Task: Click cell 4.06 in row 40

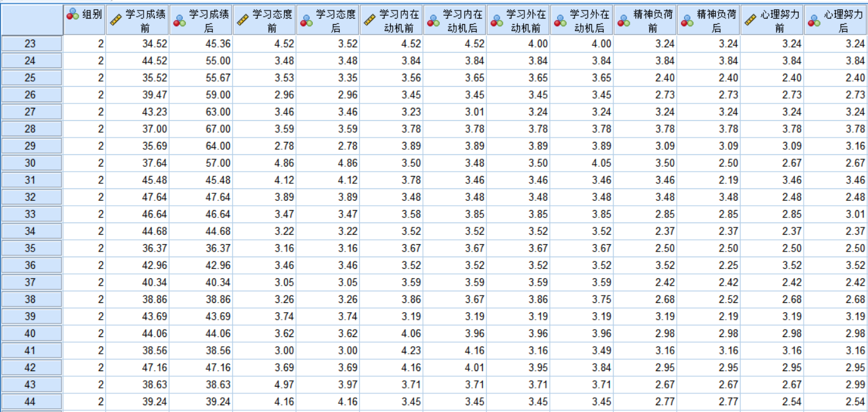Action: click(391, 334)
